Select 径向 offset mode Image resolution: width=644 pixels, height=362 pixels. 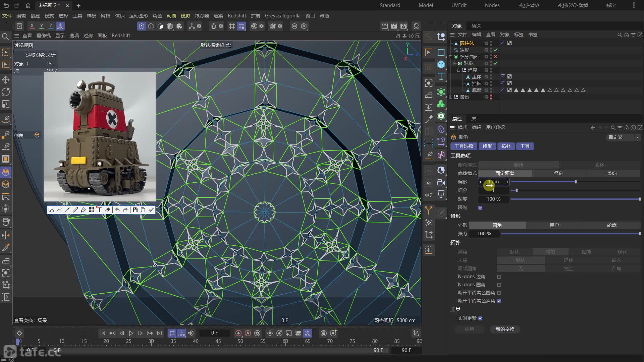(x=558, y=173)
